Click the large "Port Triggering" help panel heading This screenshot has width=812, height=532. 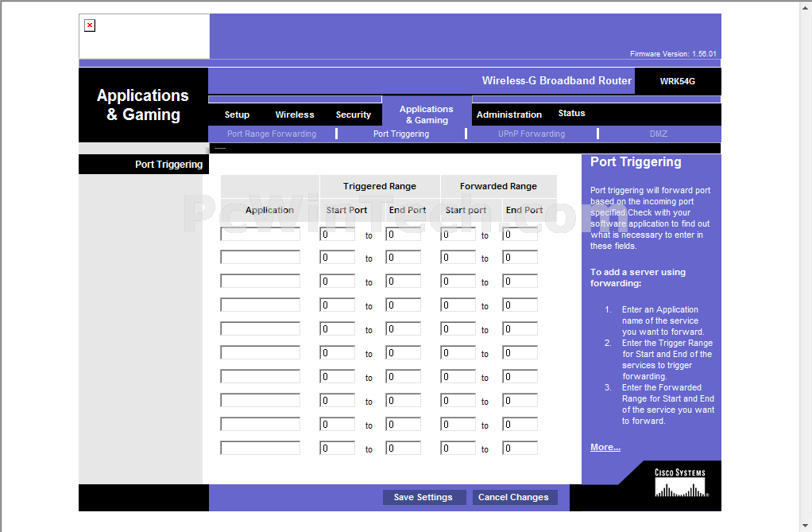tap(636, 161)
